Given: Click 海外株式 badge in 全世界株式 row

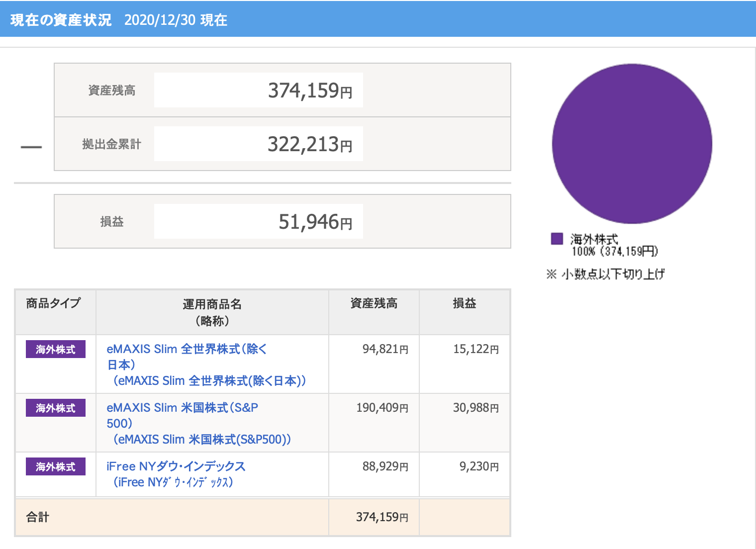Looking at the screenshot, I should point(56,349).
